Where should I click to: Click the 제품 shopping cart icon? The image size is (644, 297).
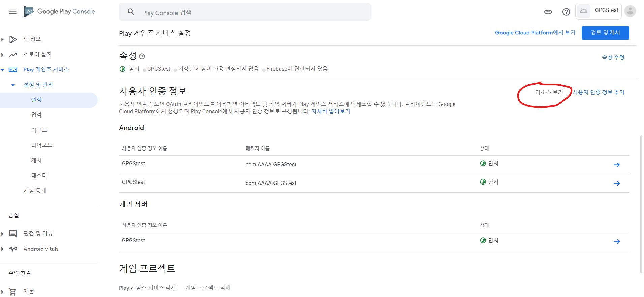pos(13,292)
